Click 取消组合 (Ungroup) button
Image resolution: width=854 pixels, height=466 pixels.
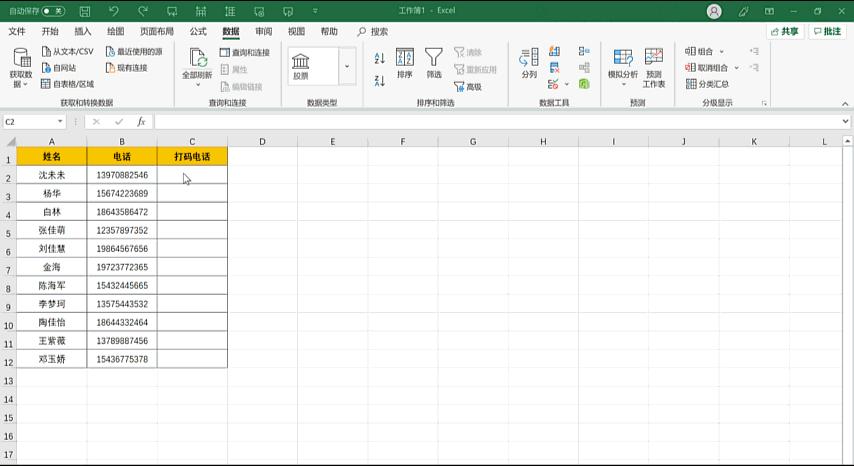tap(706, 68)
